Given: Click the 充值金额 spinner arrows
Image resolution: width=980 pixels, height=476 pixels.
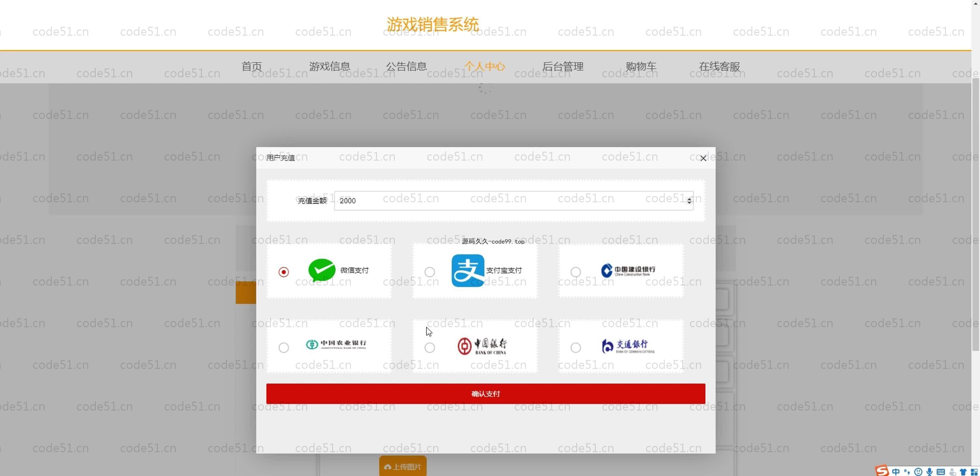Looking at the screenshot, I should pos(689,201).
